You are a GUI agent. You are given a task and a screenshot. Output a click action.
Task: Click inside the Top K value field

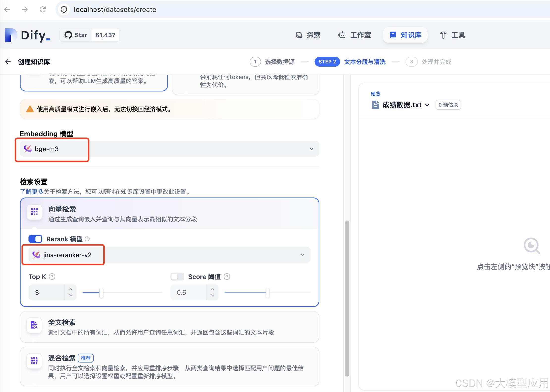[46, 292]
